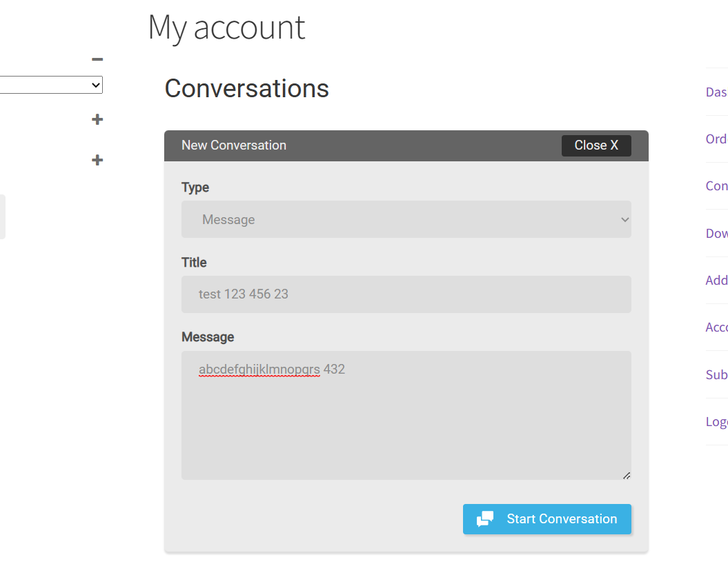Expand the second plus icon in left sidebar
The width and height of the screenshot is (728, 575).
click(x=97, y=160)
